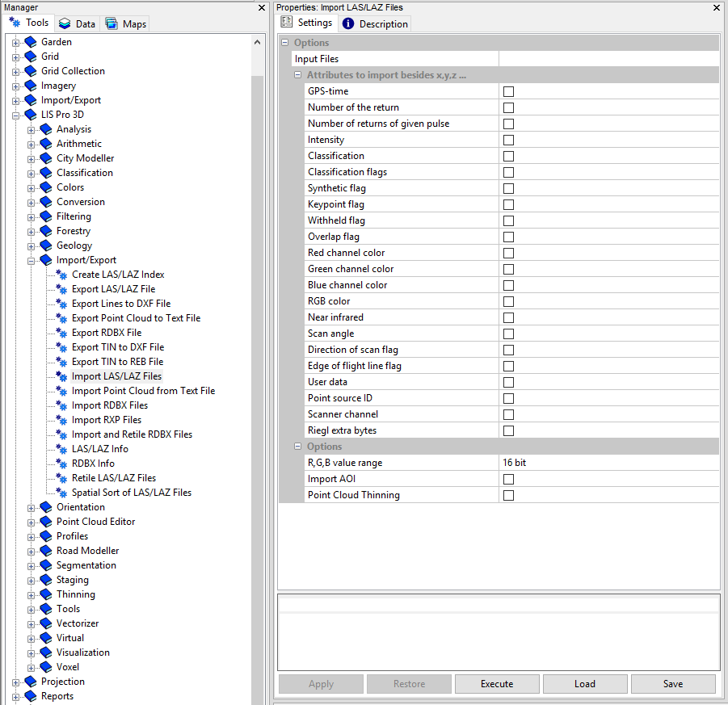Click the Apply button
Image resolution: width=728 pixels, height=705 pixels.
pyautogui.click(x=321, y=684)
